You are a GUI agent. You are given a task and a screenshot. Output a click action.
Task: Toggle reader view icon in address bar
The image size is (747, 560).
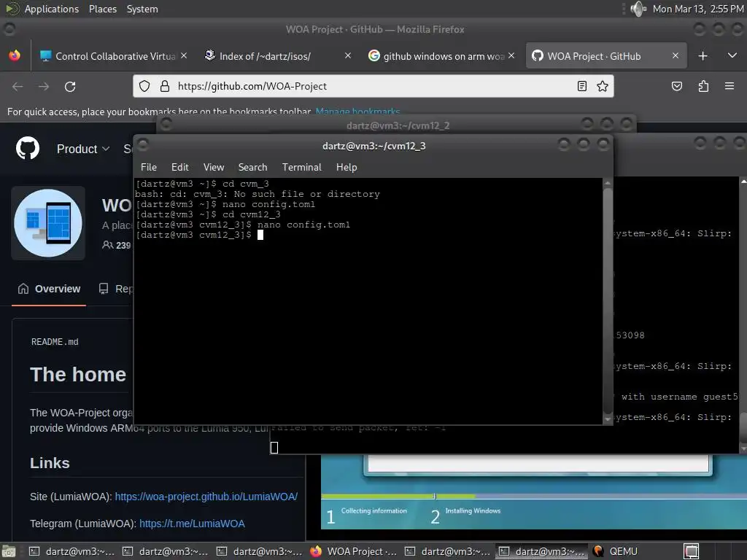point(581,86)
